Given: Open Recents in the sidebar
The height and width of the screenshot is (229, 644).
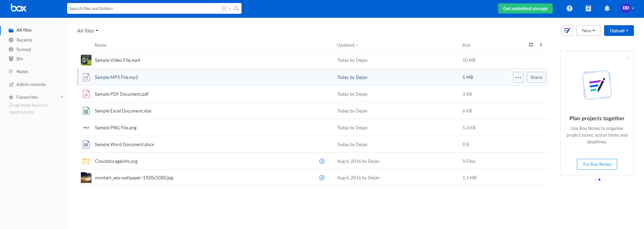Looking at the screenshot, I should 24,40.
